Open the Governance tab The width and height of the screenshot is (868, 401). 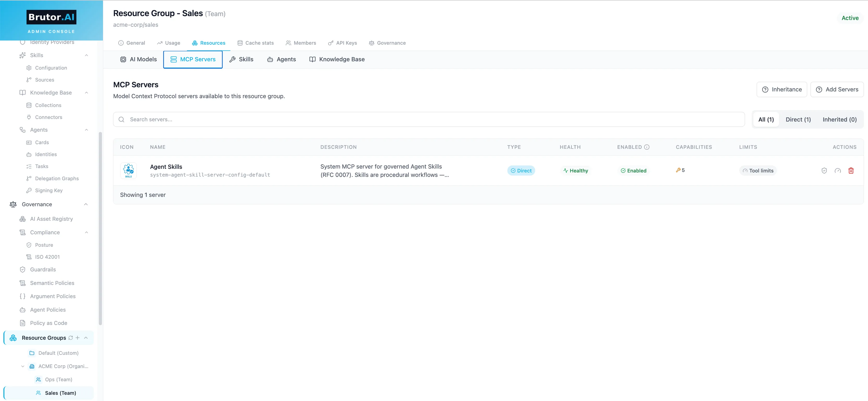click(387, 43)
